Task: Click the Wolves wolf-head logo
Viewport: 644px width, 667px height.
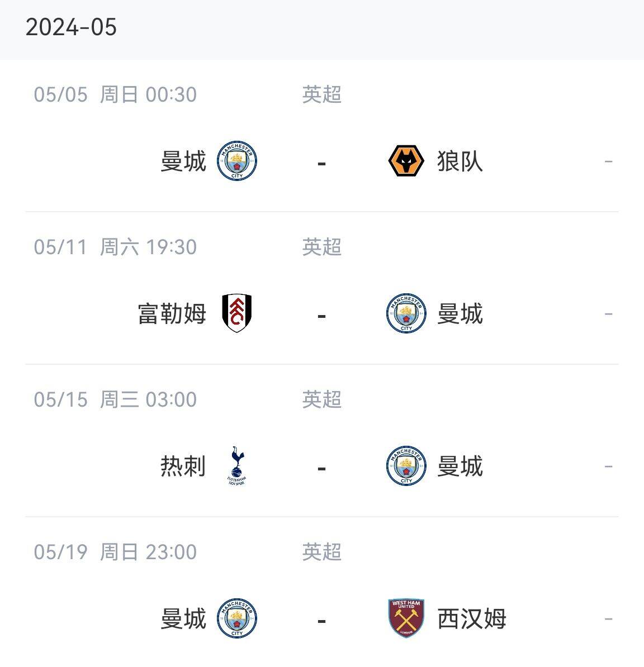Action: coord(406,161)
